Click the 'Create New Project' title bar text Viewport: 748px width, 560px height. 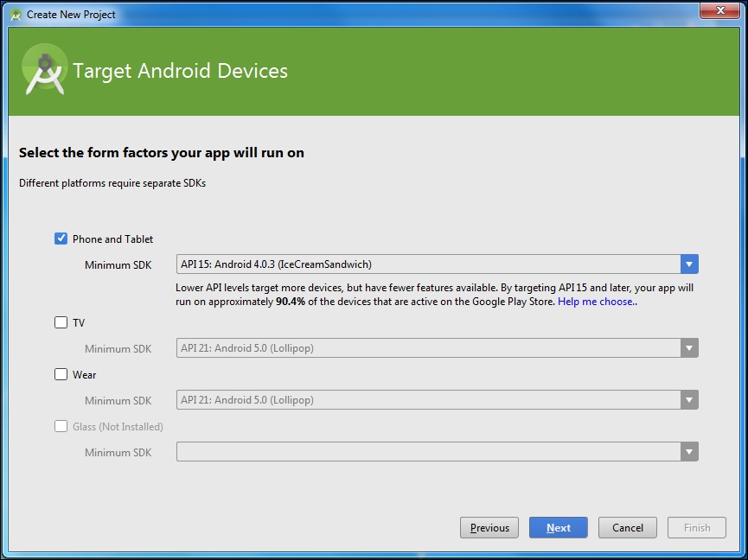[x=71, y=15]
